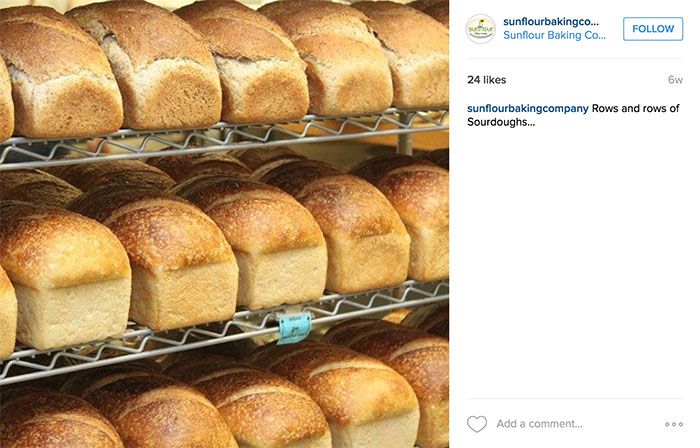Open sunflourbakingco username link at top
This screenshot has height=448, width=700.
click(x=551, y=21)
